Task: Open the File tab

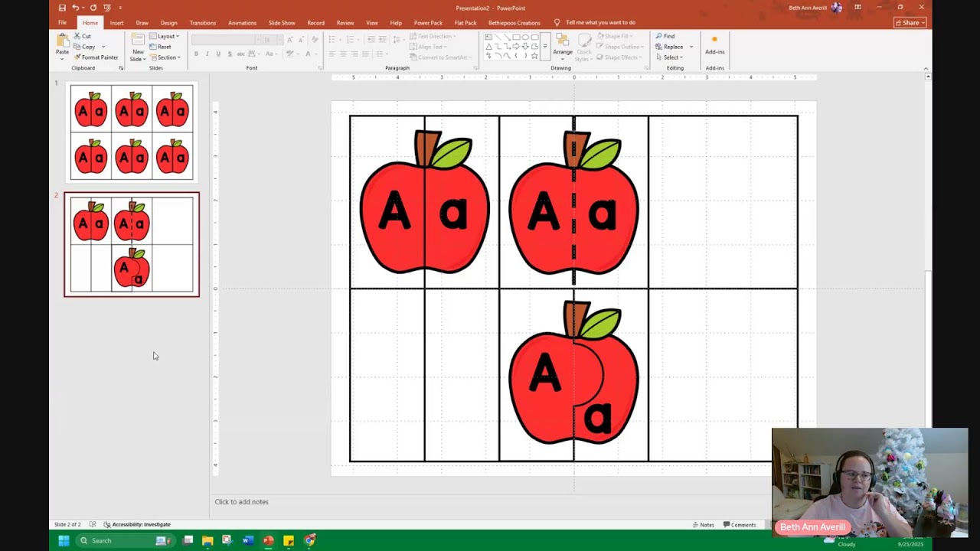Action: [x=62, y=22]
